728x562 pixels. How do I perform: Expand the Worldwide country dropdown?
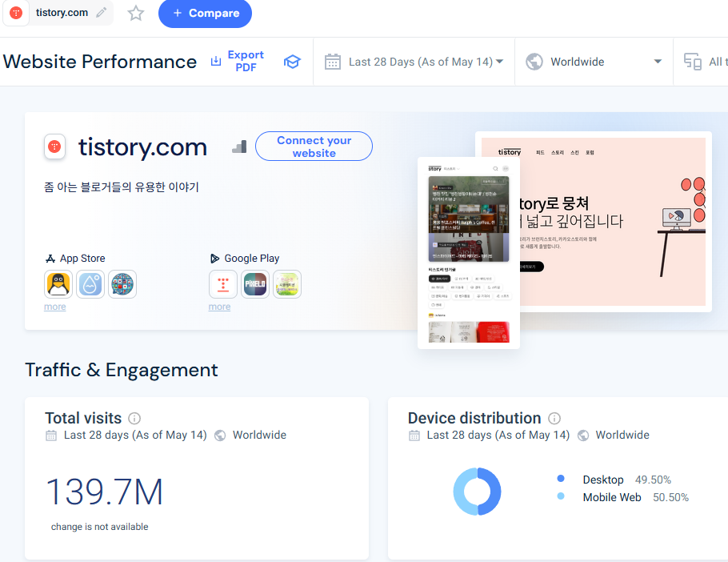pos(594,62)
